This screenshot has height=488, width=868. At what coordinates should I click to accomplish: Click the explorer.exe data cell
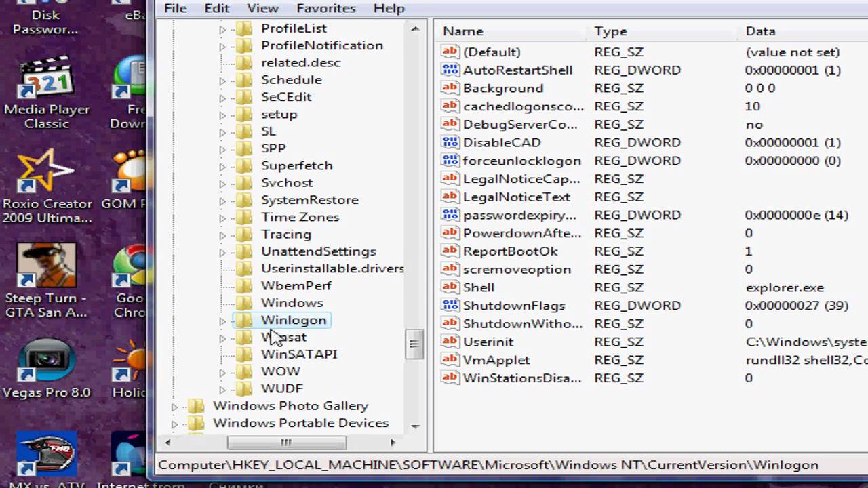pyautogui.click(x=785, y=287)
